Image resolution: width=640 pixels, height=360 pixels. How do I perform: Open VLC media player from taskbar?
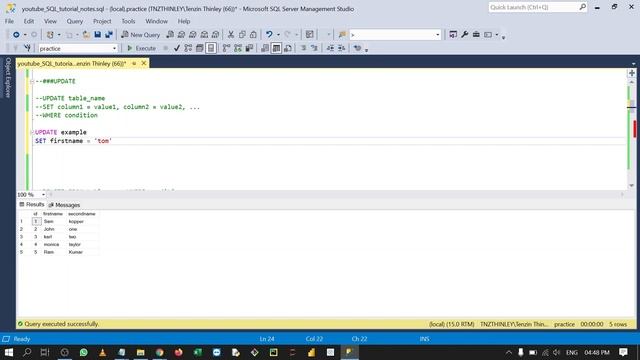(x=102, y=352)
